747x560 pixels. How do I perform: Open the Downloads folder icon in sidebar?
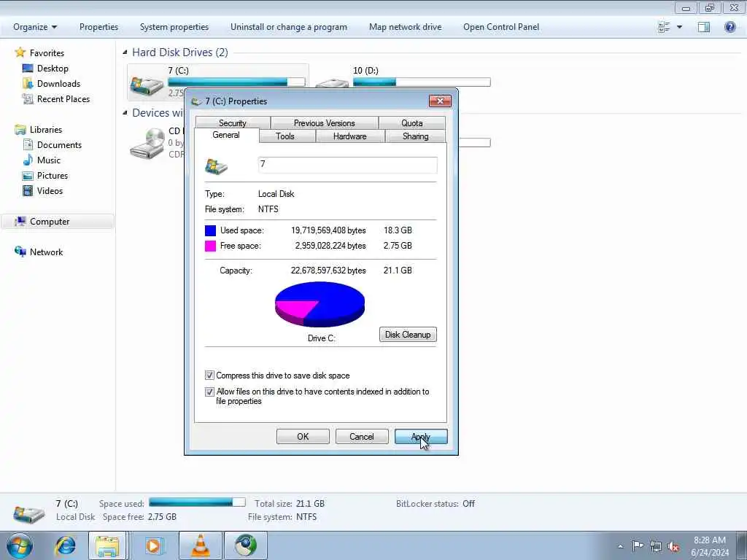28,83
